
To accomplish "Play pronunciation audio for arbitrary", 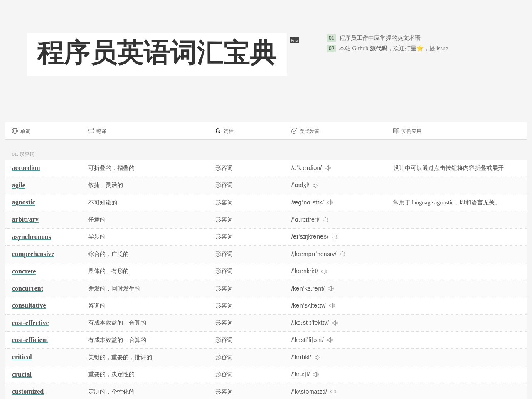I will tap(325, 220).
